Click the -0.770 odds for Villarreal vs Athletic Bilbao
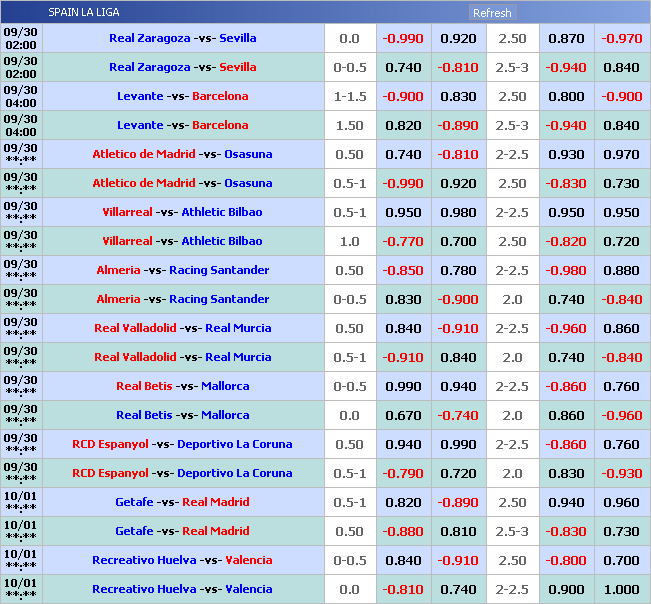The image size is (651, 604). click(403, 241)
